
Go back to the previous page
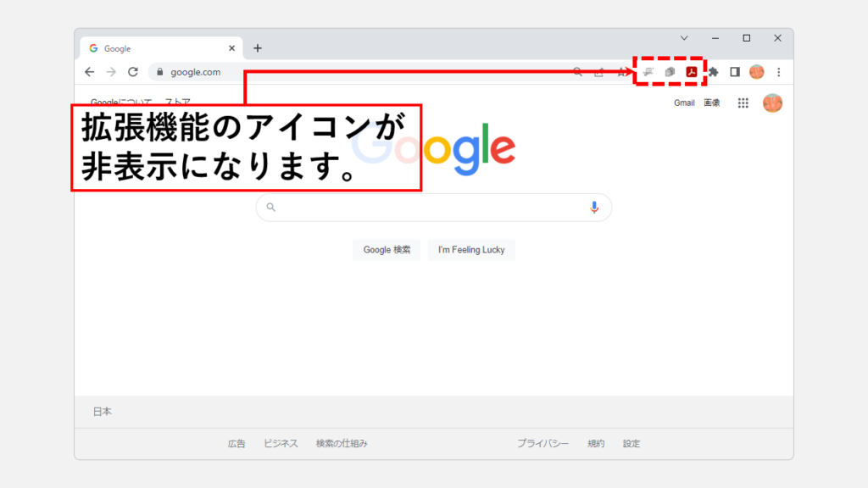tap(90, 72)
